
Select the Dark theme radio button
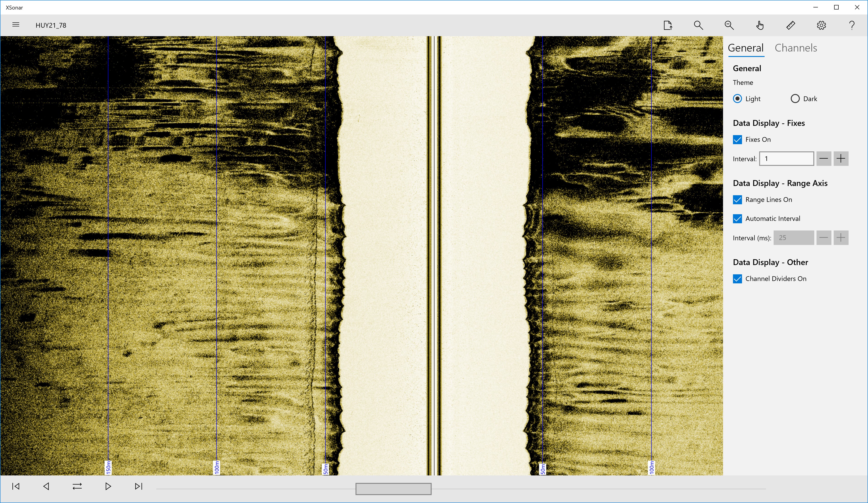[795, 99]
